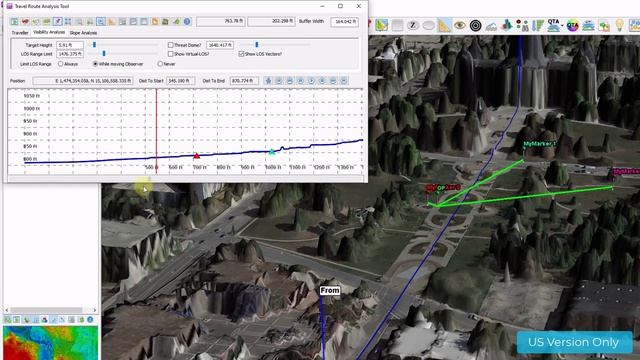The image size is (640, 360).
Task: Click the four-arrows extents icon in Travel Route toolbar
Action: click(68, 22)
